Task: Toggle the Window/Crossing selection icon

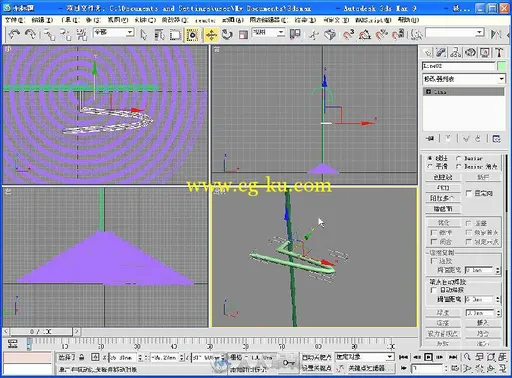Action: (x=192, y=34)
